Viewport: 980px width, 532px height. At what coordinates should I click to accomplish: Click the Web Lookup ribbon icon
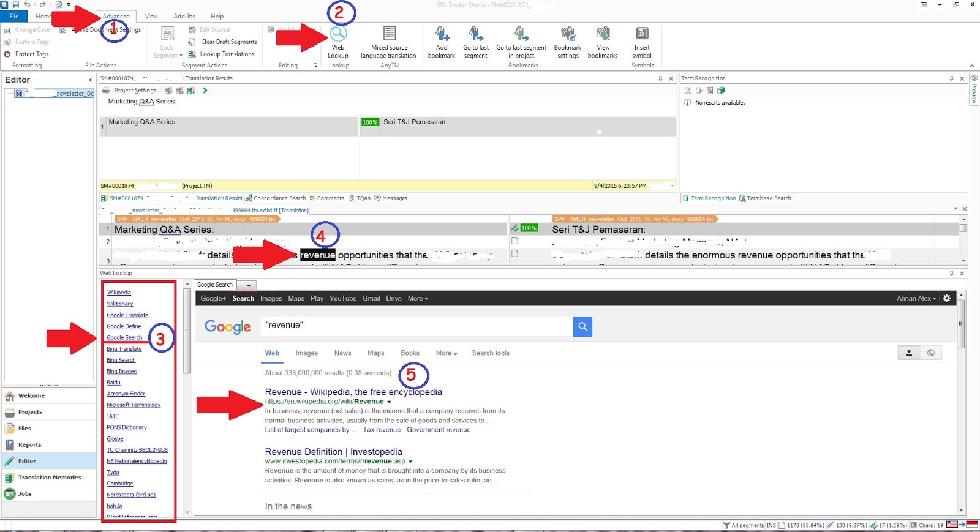tap(338, 34)
